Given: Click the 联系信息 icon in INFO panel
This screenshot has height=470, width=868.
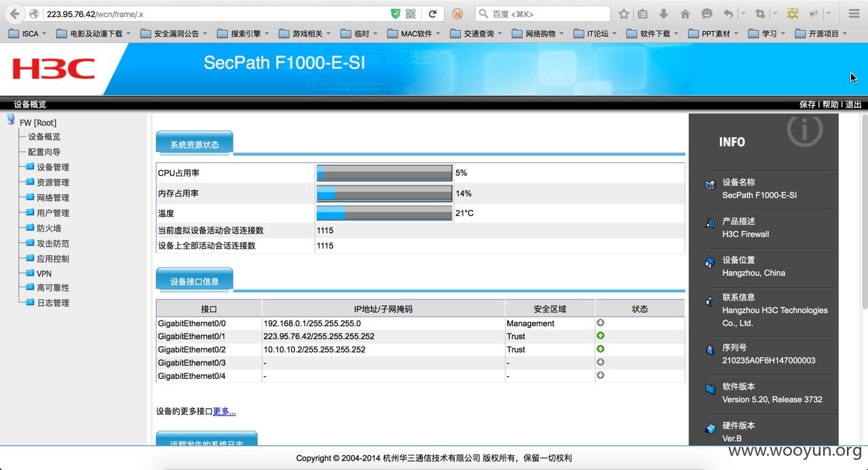Looking at the screenshot, I should point(710,301).
